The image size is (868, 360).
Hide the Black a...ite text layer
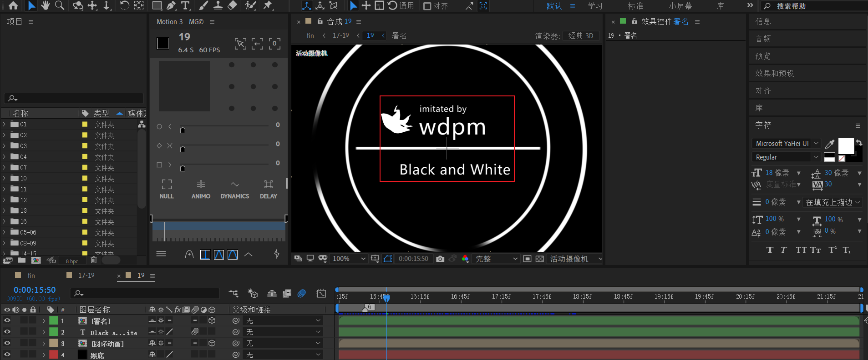pyautogui.click(x=7, y=332)
